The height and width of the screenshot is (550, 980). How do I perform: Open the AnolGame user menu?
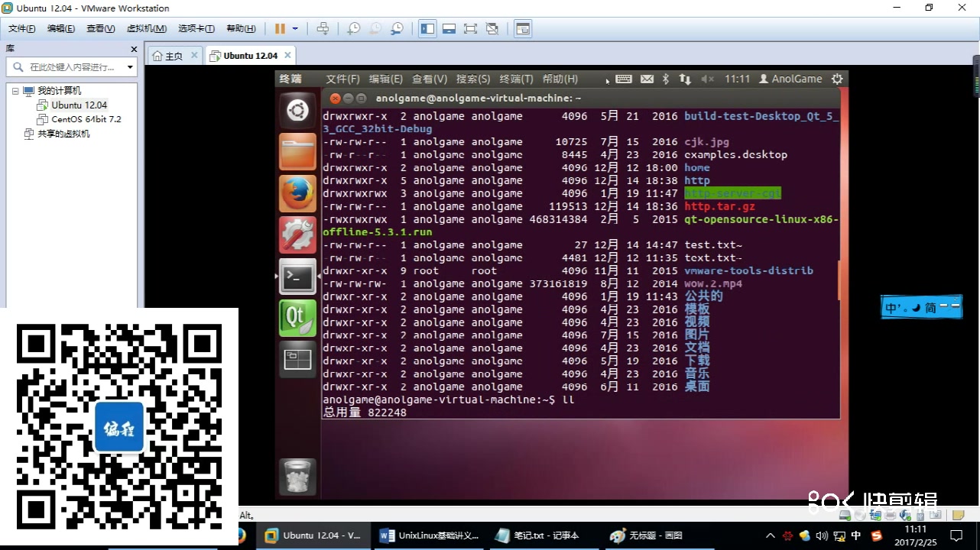pyautogui.click(x=790, y=79)
